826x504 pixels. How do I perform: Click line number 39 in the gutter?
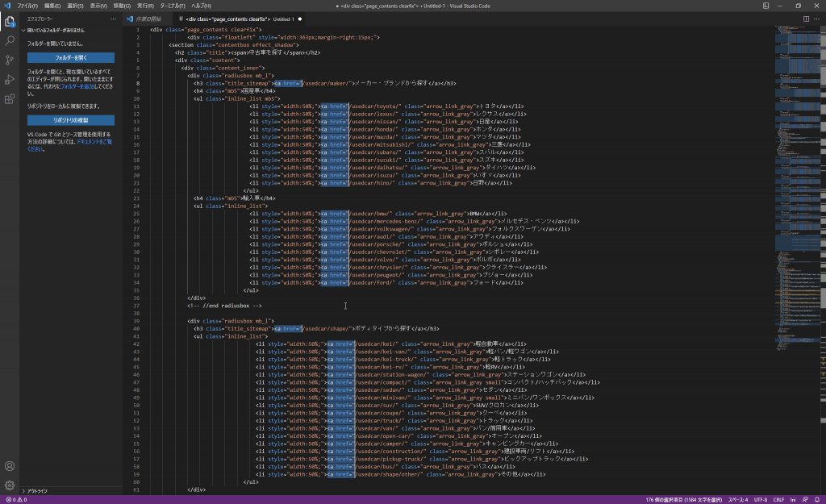(137, 321)
